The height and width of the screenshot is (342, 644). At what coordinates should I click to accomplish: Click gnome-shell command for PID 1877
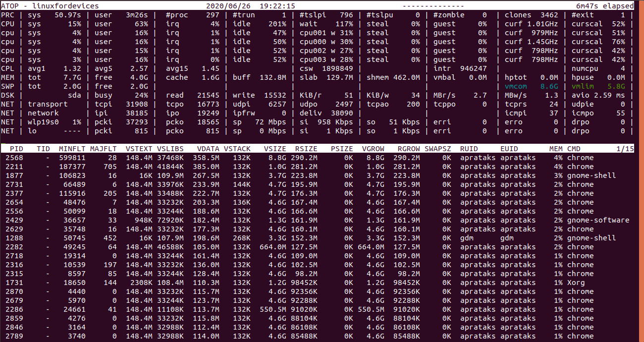click(591, 175)
